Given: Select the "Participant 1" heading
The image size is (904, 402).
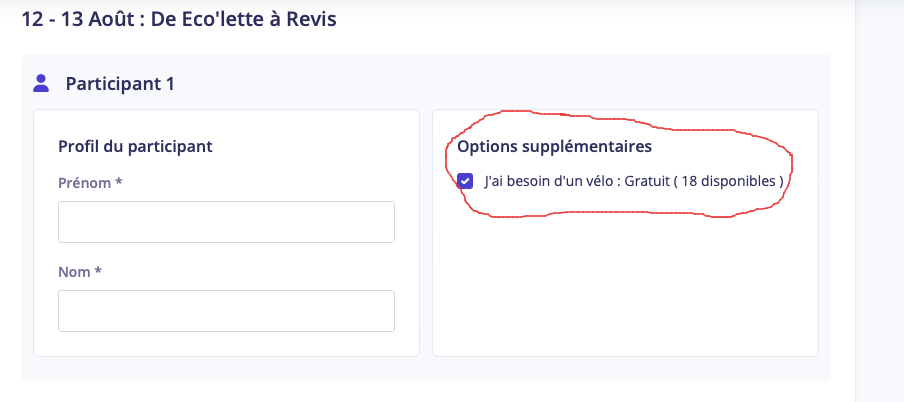Looking at the screenshot, I should [120, 84].
